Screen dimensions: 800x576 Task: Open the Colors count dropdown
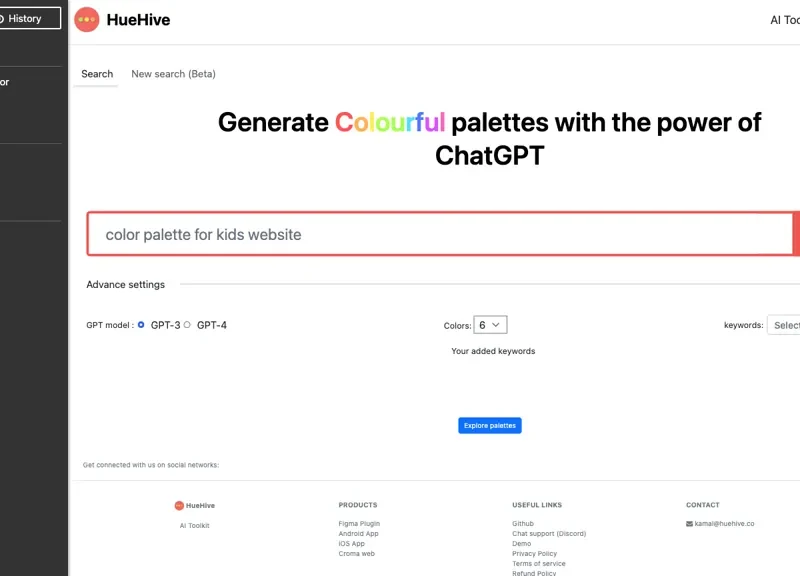click(490, 325)
